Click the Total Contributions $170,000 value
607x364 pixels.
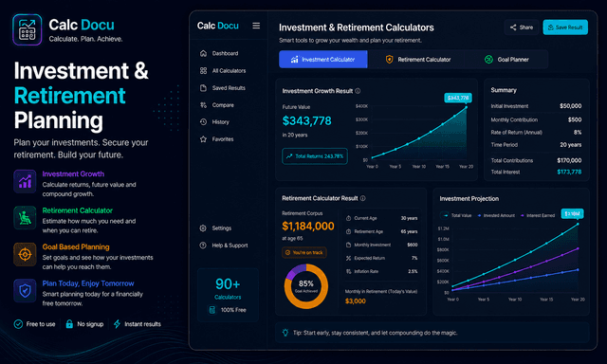pos(569,160)
